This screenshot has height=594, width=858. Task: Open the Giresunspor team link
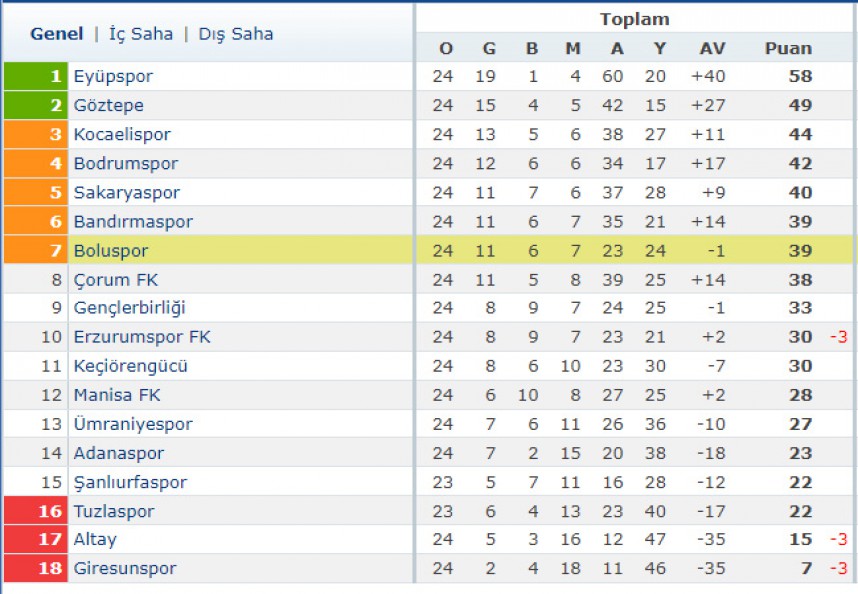point(125,568)
